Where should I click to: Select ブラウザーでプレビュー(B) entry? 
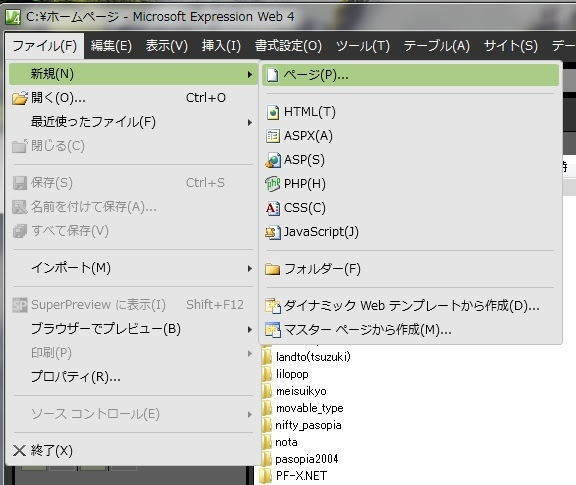pos(133,329)
